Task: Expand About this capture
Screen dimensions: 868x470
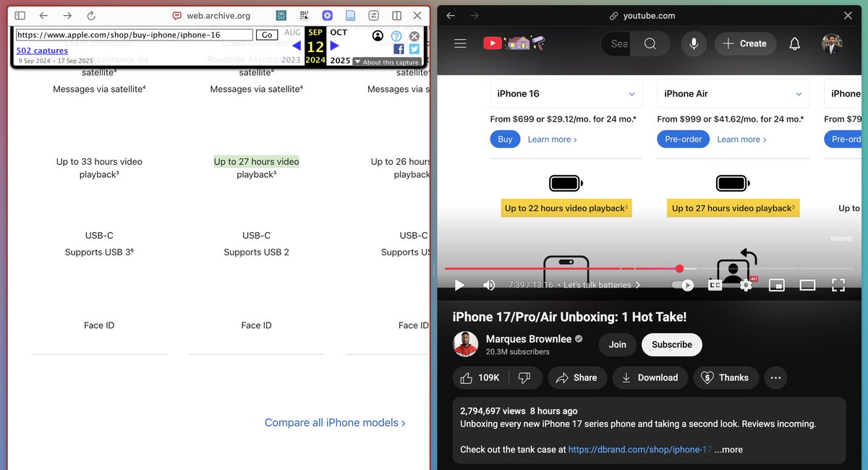Action: coord(387,62)
